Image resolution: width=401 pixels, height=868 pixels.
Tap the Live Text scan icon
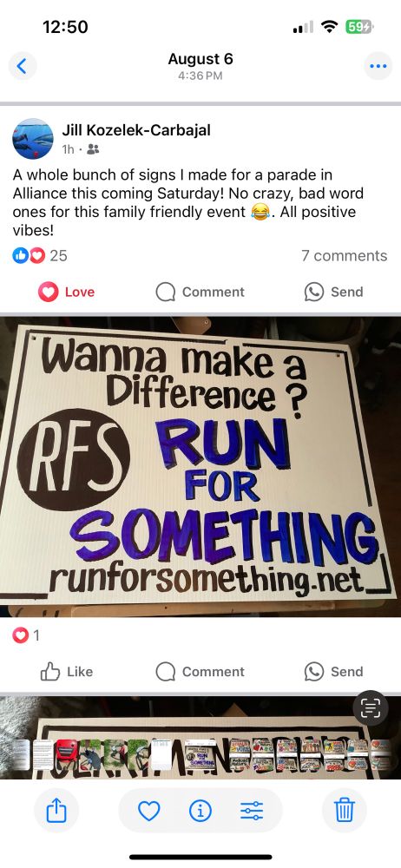pyautogui.click(x=371, y=708)
